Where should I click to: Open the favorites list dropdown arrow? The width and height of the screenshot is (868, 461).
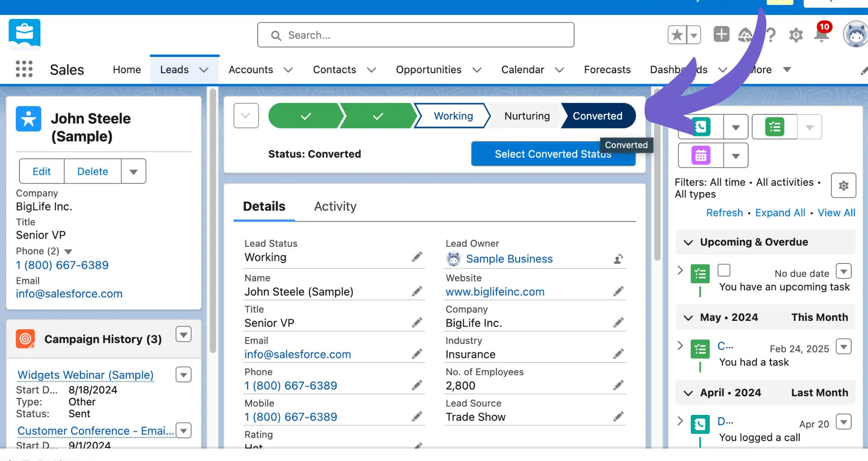(693, 35)
